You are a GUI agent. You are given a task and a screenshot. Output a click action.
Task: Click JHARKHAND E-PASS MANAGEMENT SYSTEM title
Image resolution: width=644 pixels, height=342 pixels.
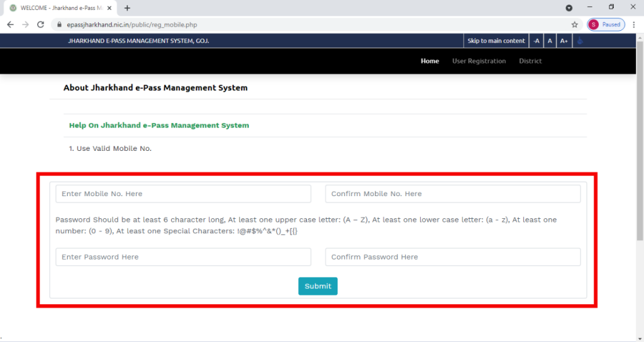pyautogui.click(x=138, y=41)
